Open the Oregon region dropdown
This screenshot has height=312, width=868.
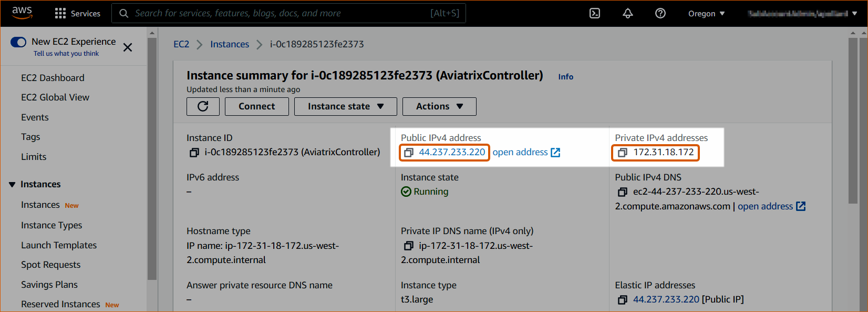(706, 14)
